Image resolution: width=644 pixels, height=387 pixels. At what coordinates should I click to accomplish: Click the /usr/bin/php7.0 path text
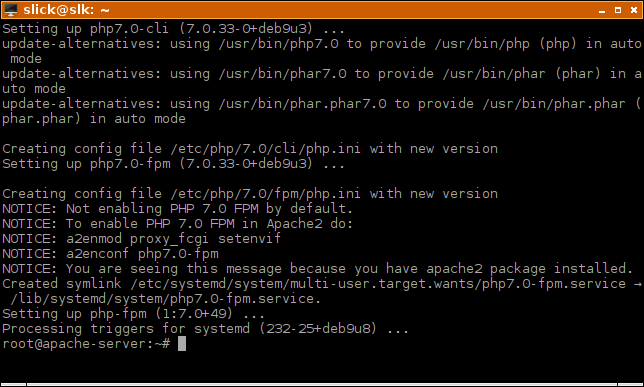click(278, 44)
